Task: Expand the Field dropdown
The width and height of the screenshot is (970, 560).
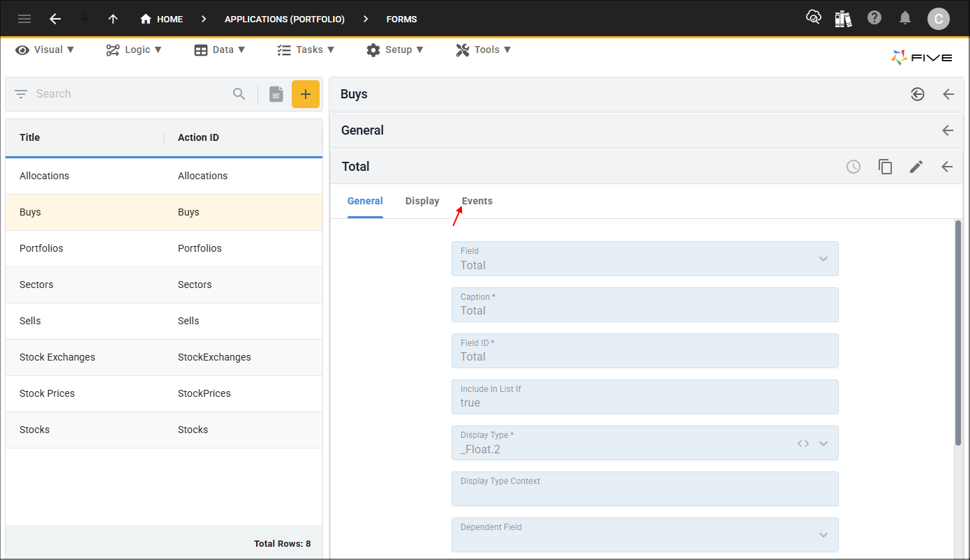Action: pyautogui.click(x=823, y=259)
